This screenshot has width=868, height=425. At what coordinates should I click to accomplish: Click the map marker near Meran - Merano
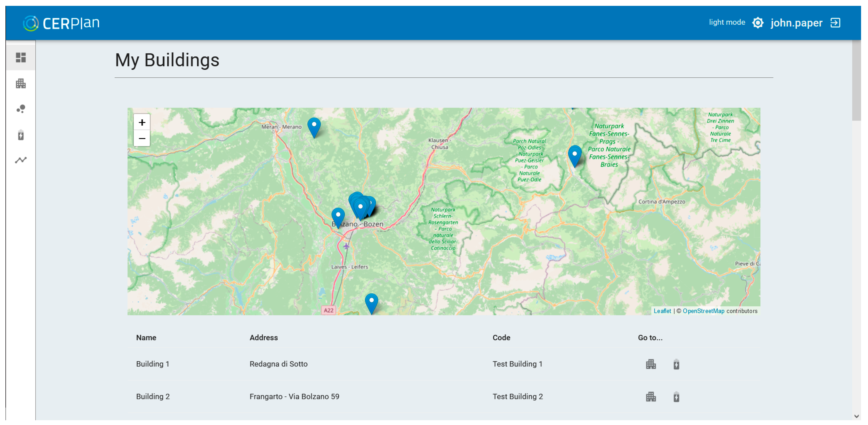pos(314,126)
